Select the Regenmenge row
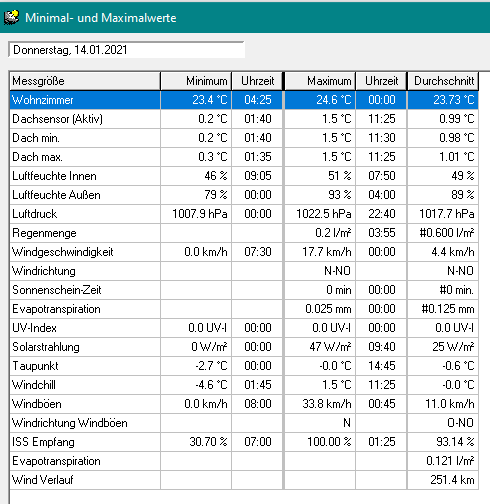The height and width of the screenshot is (504, 490). tap(244, 233)
